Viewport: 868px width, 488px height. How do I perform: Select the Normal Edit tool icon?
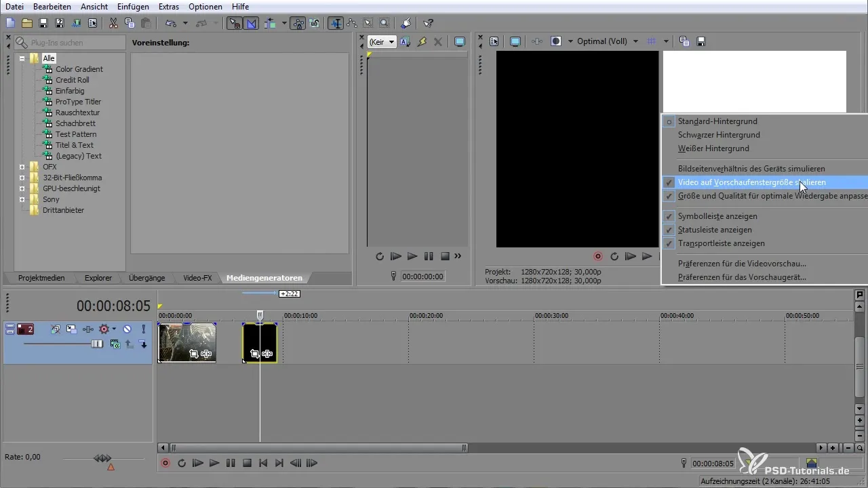click(336, 23)
